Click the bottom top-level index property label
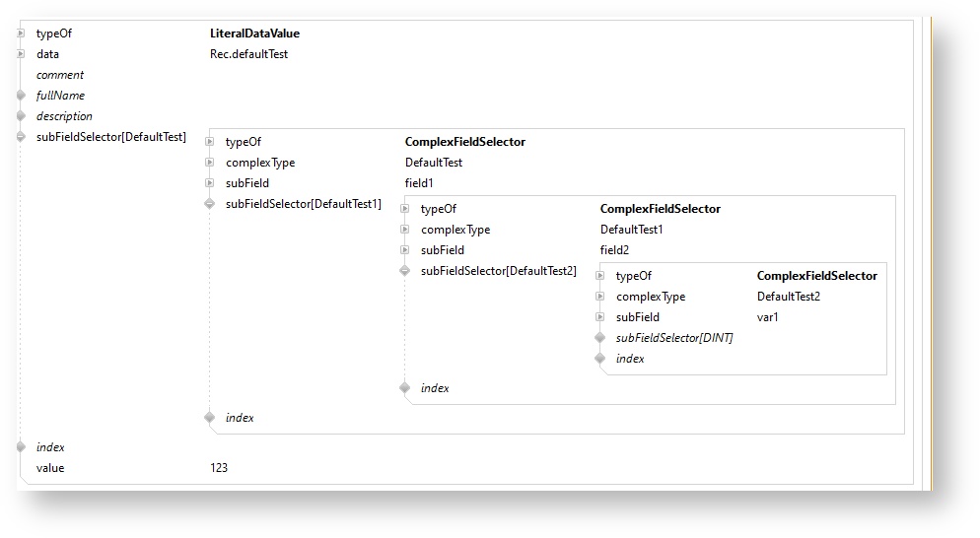The height and width of the screenshot is (538, 980). (x=50, y=447)
